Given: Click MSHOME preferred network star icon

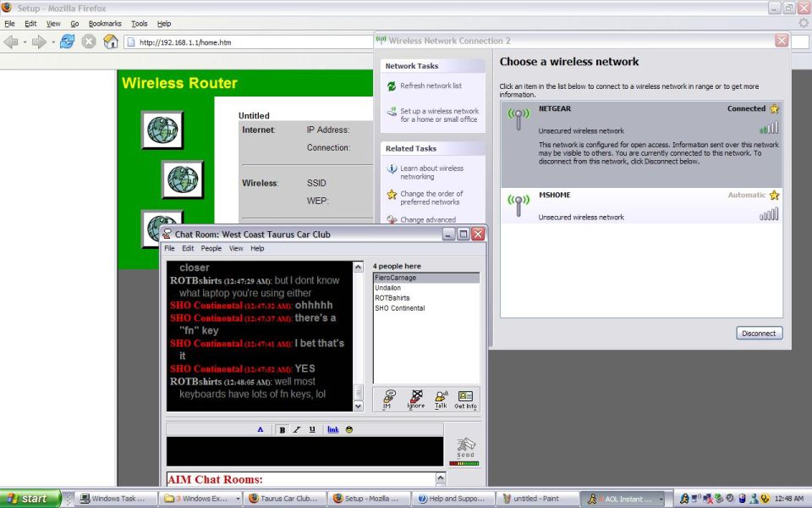Looking at the screenshot, I should [774, 196].
